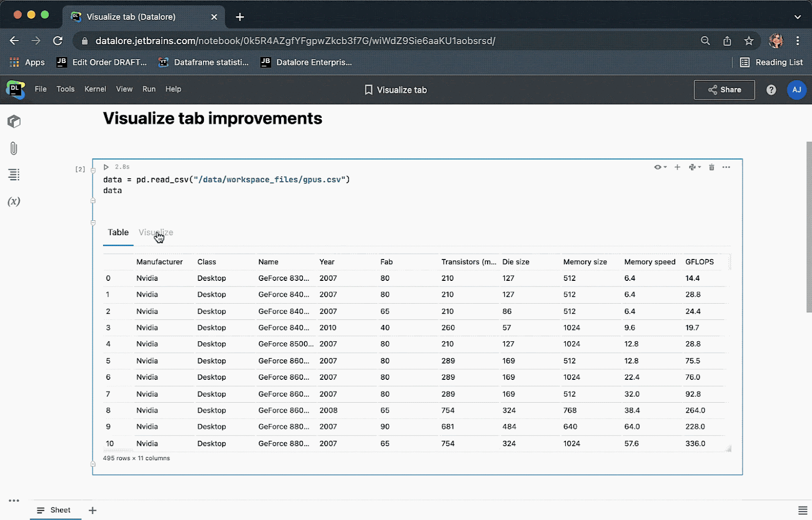Switch to the Visualize tab
The image size is (812, 520).
click(156, 233)
